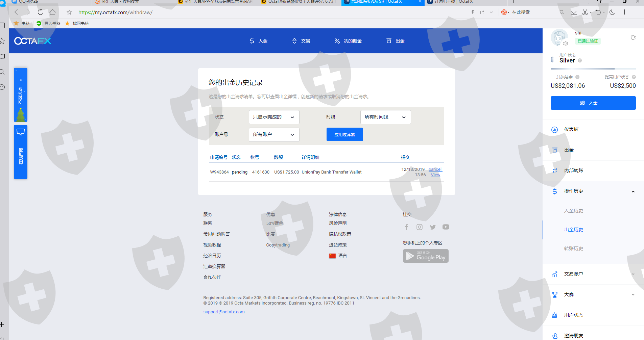The width and height of the screenshot is (644, 340).
Task: Change 语言 via the flag link
Action: [338, 256]
